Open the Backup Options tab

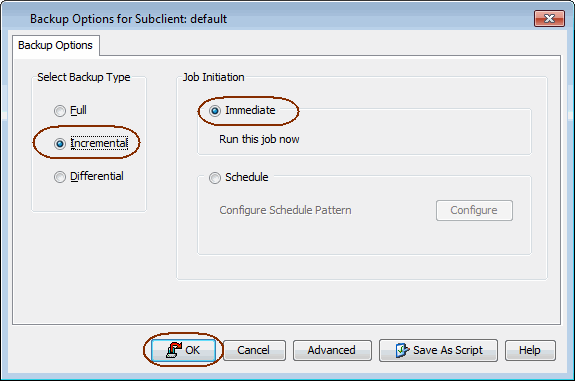[55, 45]
